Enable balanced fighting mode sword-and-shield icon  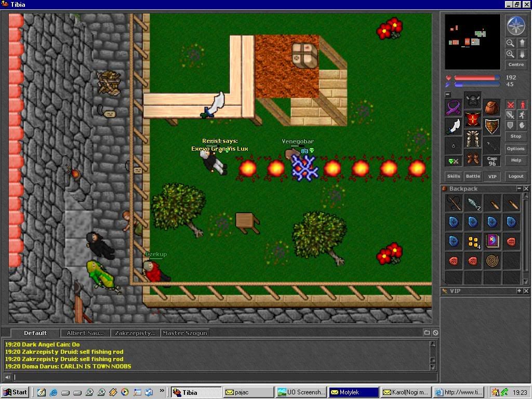click(510, 115)
